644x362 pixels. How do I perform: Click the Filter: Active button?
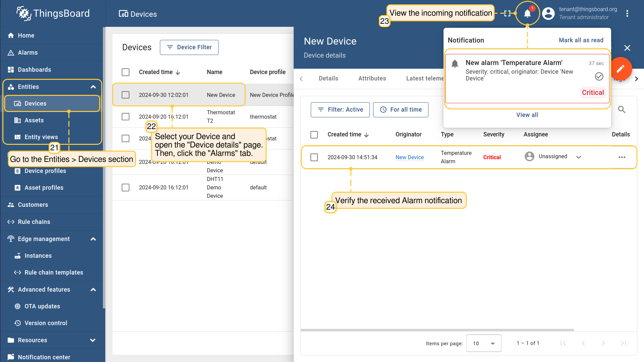(340, 110)
